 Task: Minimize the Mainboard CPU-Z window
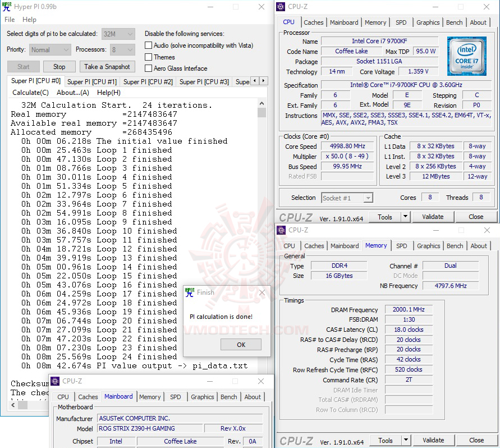pos(210,381)
